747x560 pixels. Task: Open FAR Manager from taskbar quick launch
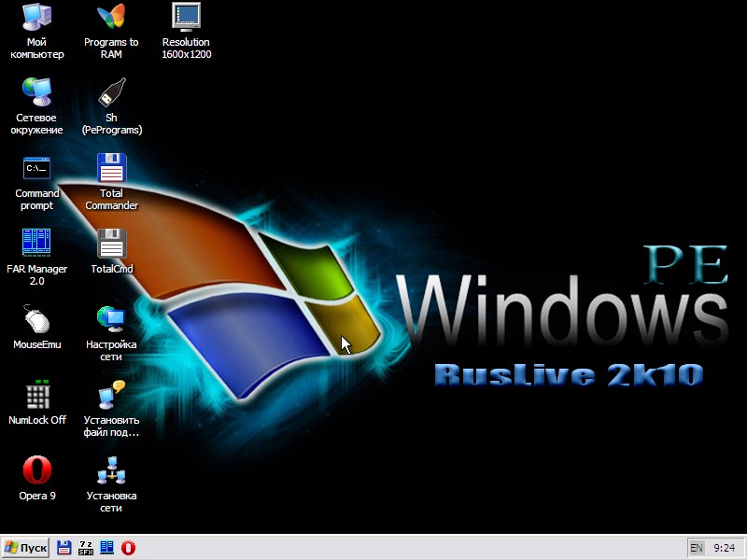(x=106, y=548)
